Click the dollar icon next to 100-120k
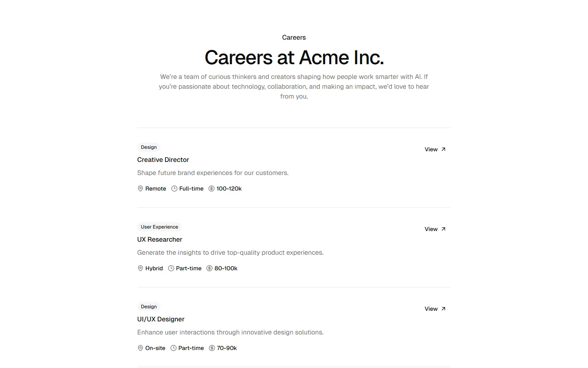588x368 pixels. 211,188
